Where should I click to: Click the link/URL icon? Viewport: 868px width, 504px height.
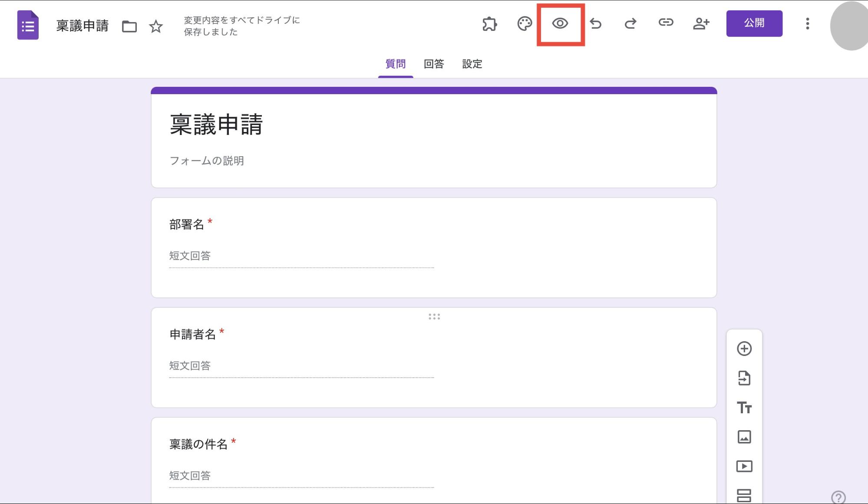(665, 23)
